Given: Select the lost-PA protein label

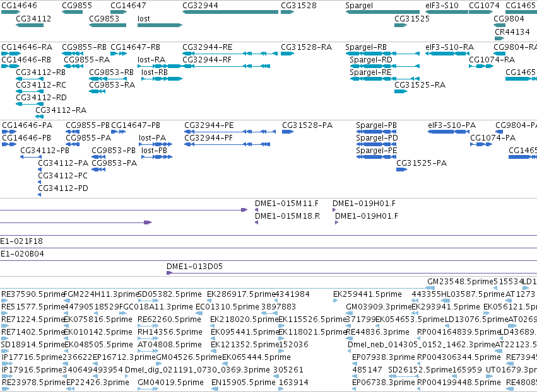Looking at the screenshot, I should 153,138.
